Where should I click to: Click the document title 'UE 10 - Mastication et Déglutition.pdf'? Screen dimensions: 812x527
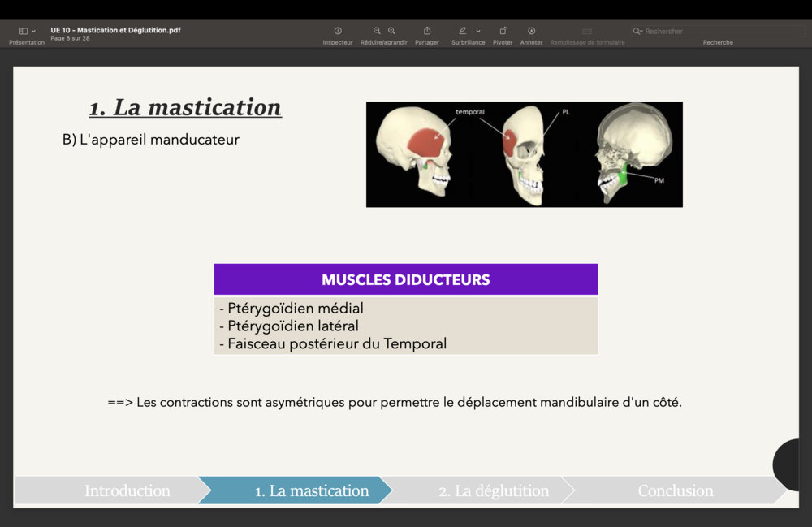(x=115, y=30)
